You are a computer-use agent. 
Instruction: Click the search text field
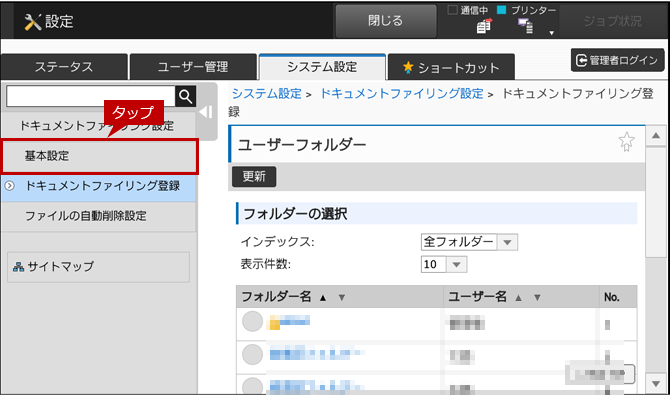pos(91,97)
